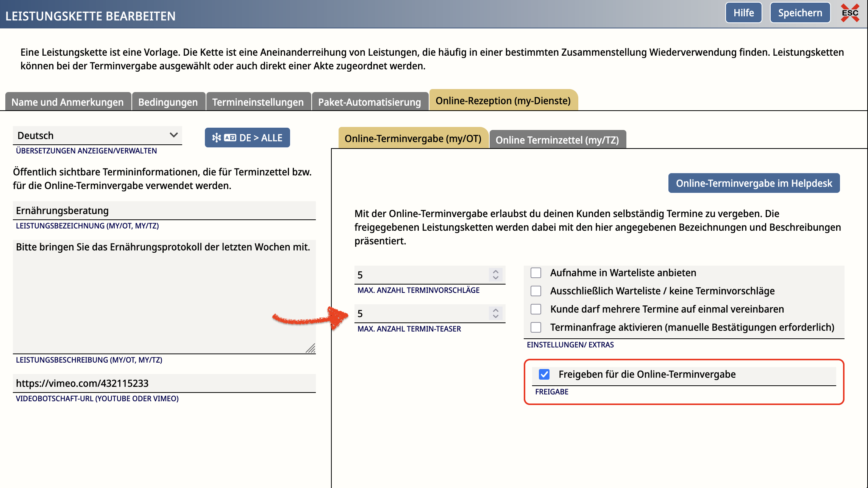Check Ausschließlich Warteliste / keine Terminvorschläge
The height and width of the screenshot is (488, 868).
(536, 291)
